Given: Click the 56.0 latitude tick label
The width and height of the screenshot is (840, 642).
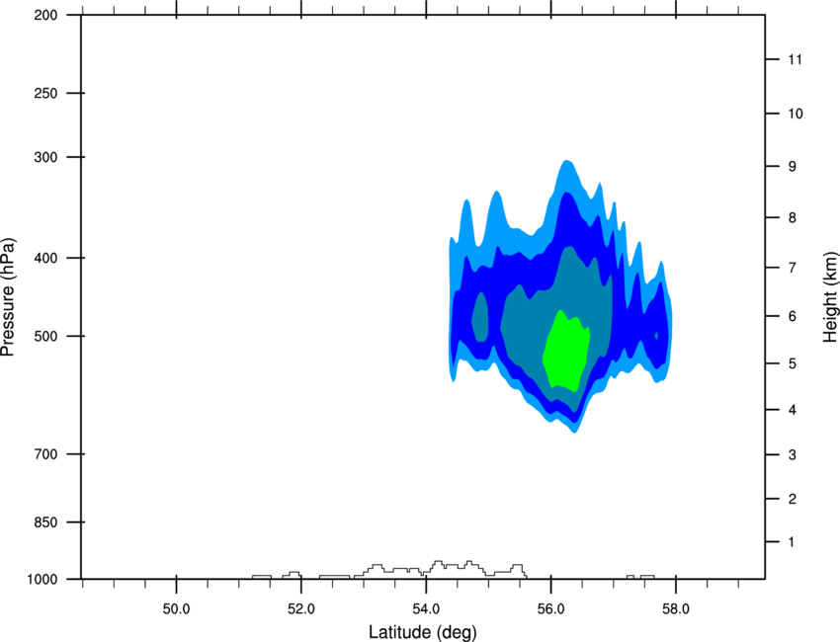Looking at the screenshot, I should 550,609.
